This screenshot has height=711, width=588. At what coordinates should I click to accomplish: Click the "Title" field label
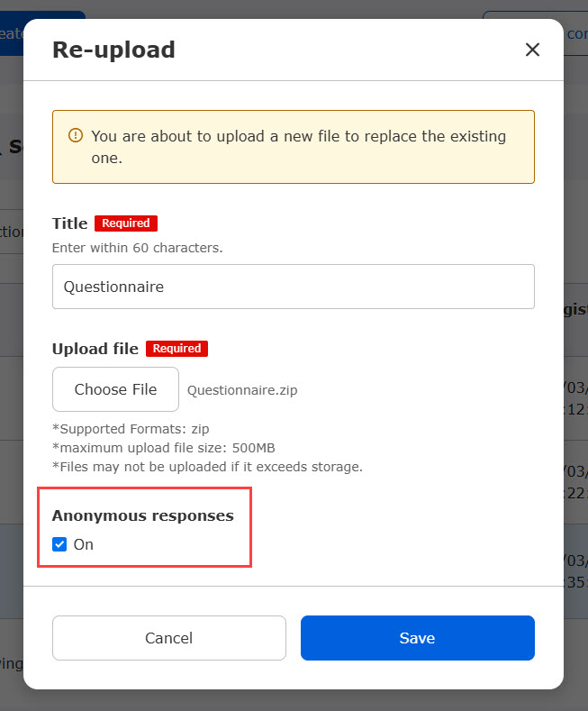click(69, 223)
